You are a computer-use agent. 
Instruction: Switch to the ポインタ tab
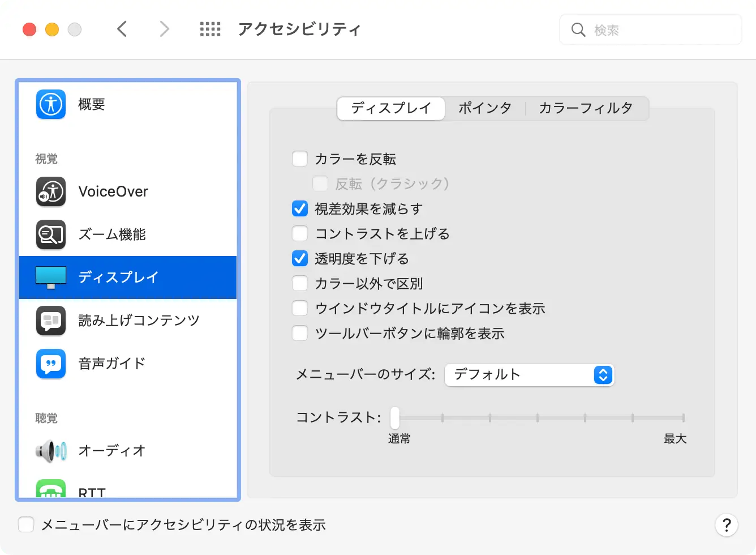click(485, 108)
